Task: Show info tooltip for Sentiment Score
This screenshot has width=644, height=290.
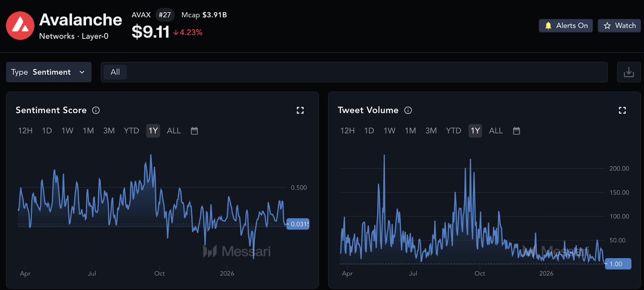Action: [96, 110]
